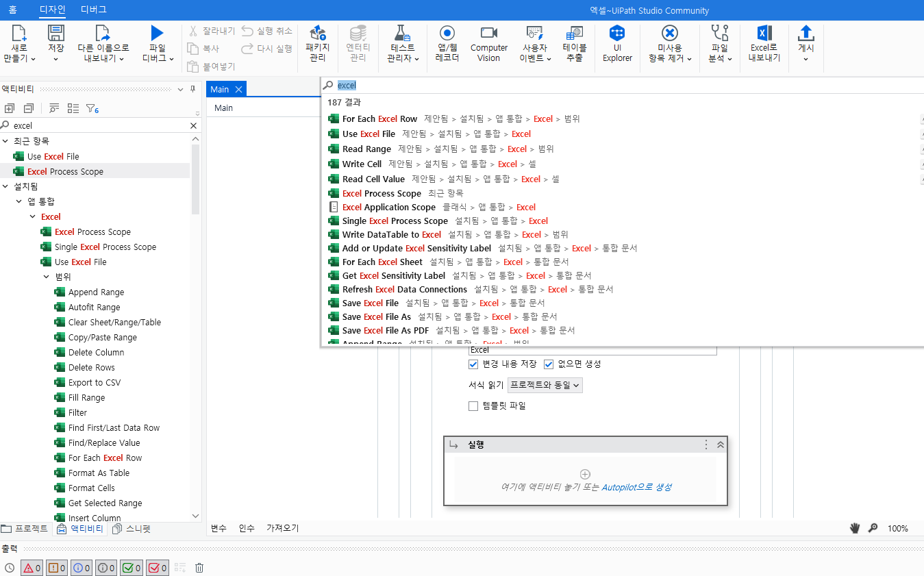The width and height of the screenshot is (924, 576).
Task: Select Export to CSV activity
Action: (94, 382)
